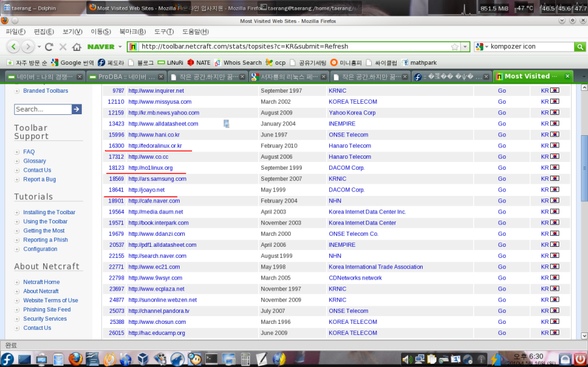
Task: Close the Most Visited tab
Action: pyautogui.click(x=567, y=76)
